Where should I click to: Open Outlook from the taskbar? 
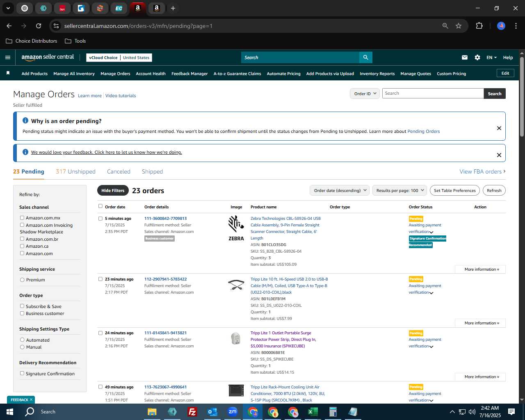point(212,412)
